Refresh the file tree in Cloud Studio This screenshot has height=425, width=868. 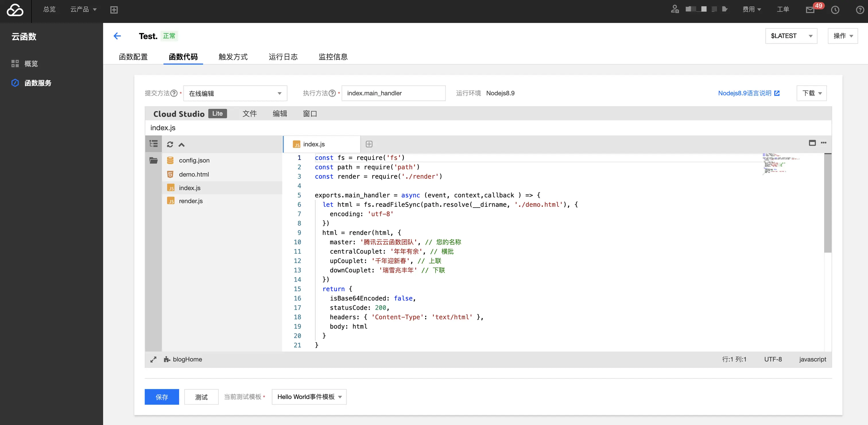[x=170, y=144]
